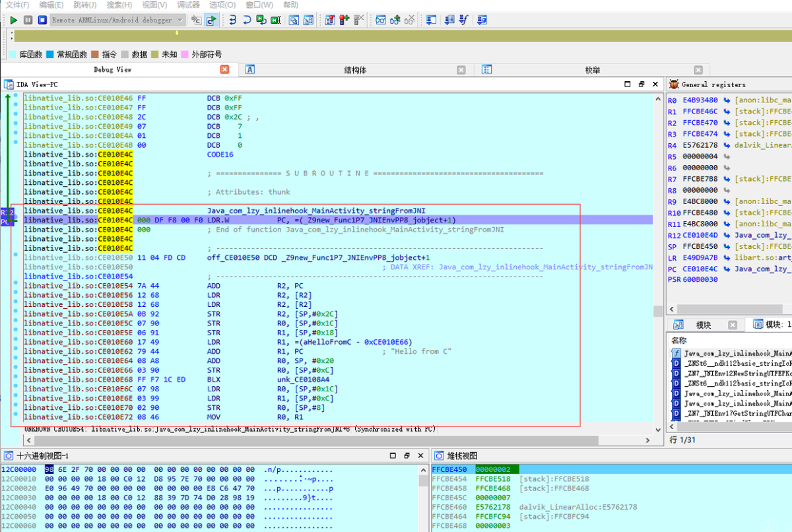Click the navigation band color overview bar
The height and width of the screenshot is (532, 792).
coord(396,36)
